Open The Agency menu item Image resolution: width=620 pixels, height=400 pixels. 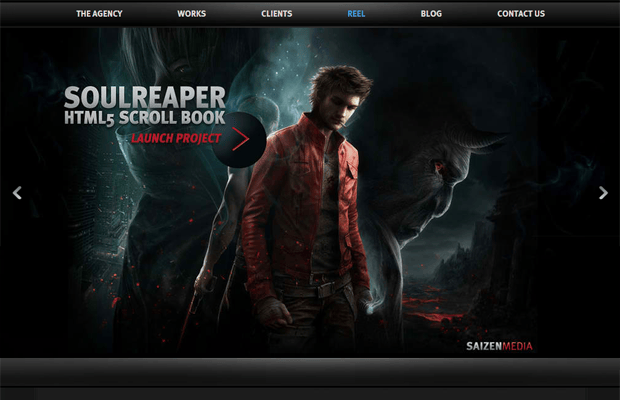[97, 14]
